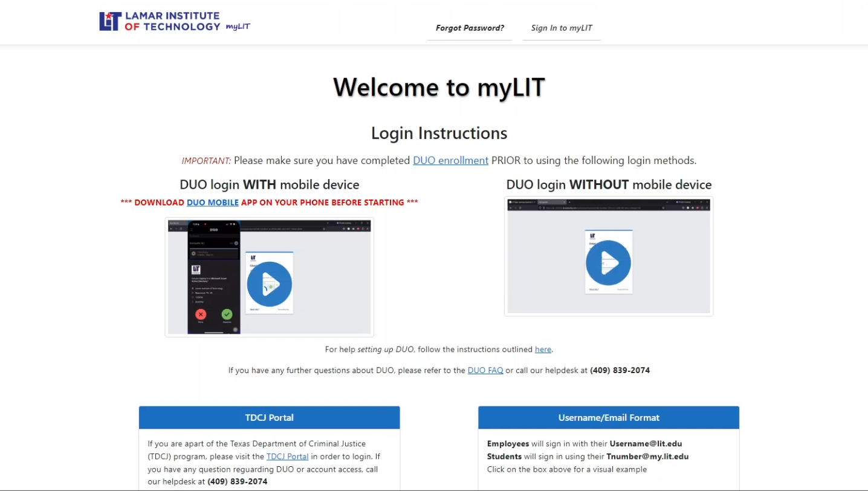Click the red 'IMPORTANT:' label

(206, 161)
